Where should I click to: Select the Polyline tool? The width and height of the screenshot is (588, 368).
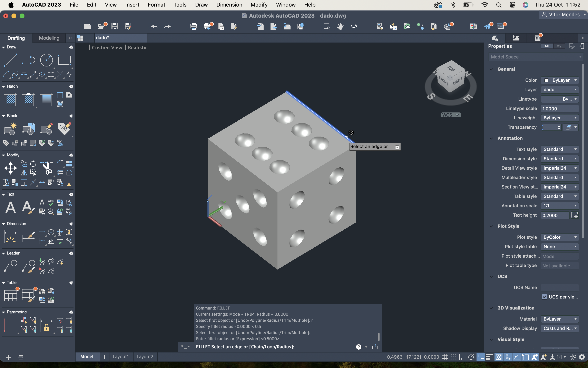pos(28,60)
